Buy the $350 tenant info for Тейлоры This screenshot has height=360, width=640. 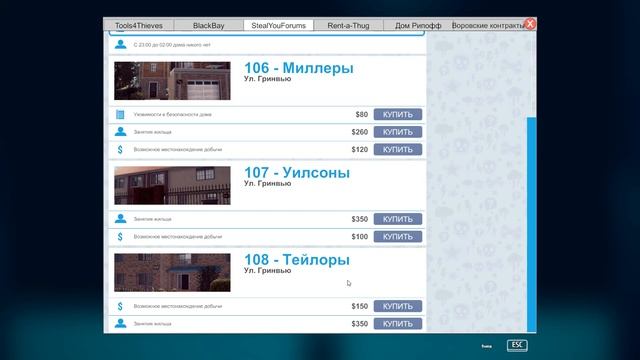pos(398,324)
